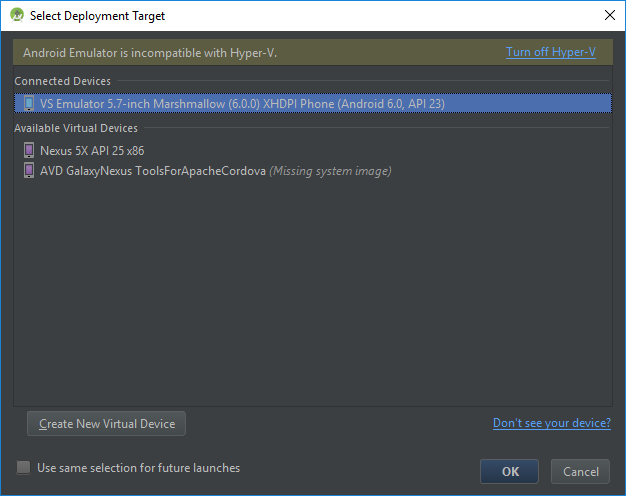The height and width of the screenshot is (496, 626).
Task: Open the Turn off Hyper-V link
Action: 551,52
